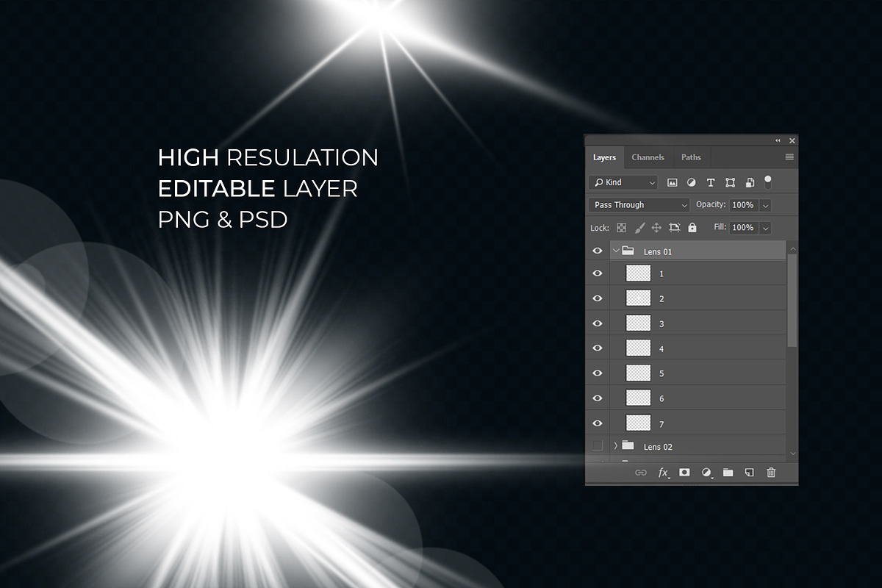Switch to the Paths tab

coord(691,157)
